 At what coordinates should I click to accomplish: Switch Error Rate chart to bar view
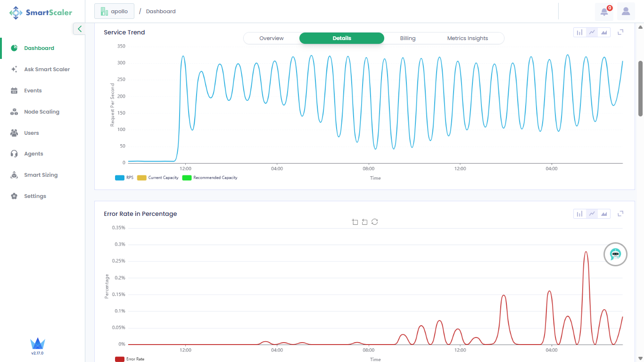point(579,214)
